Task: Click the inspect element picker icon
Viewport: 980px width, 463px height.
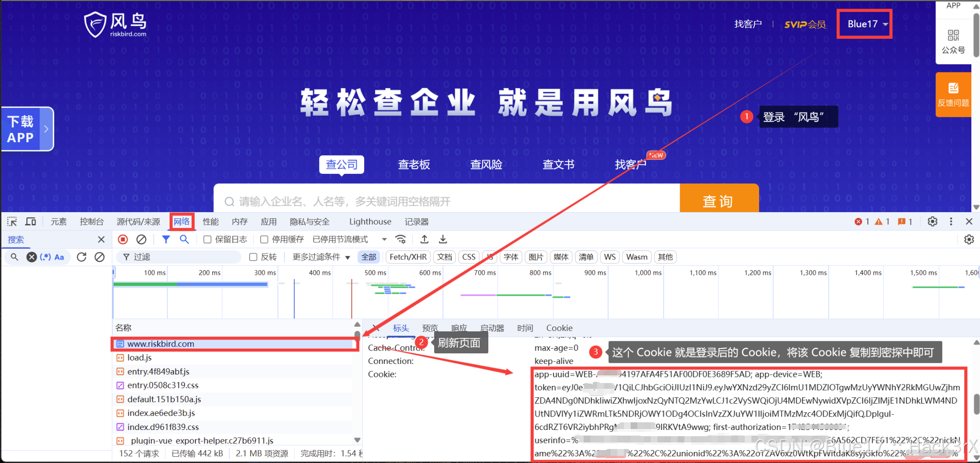Action: (12, 222)
